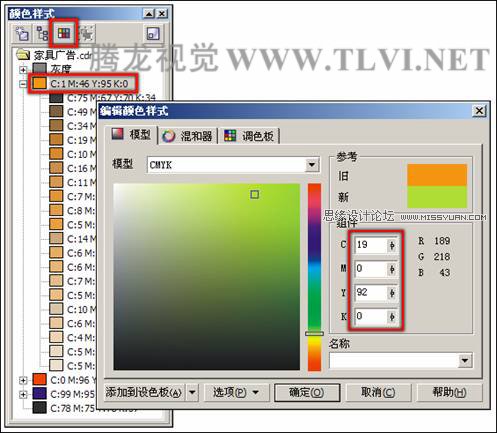Select the C:14 M child color swatch

click(56, 239)
